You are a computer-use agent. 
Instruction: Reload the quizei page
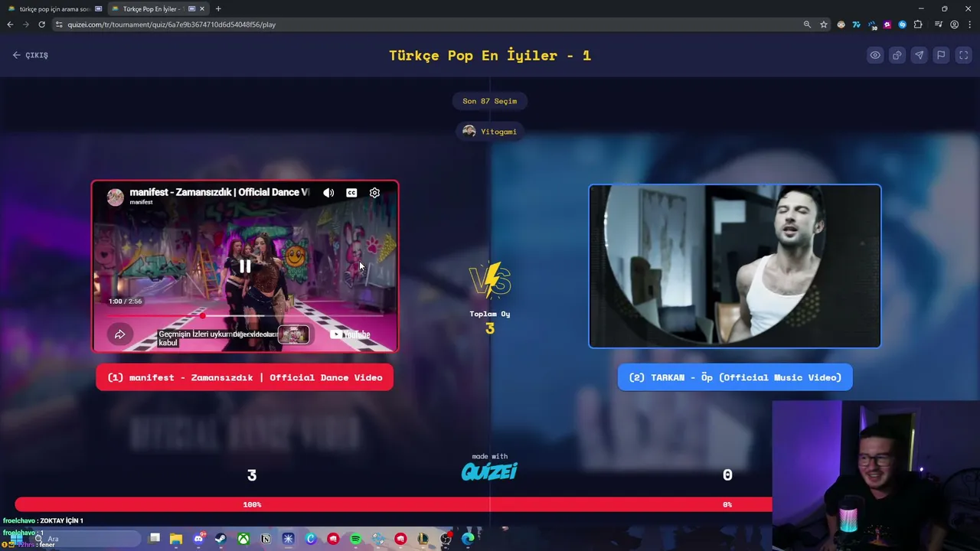click(x=41, y=24)
